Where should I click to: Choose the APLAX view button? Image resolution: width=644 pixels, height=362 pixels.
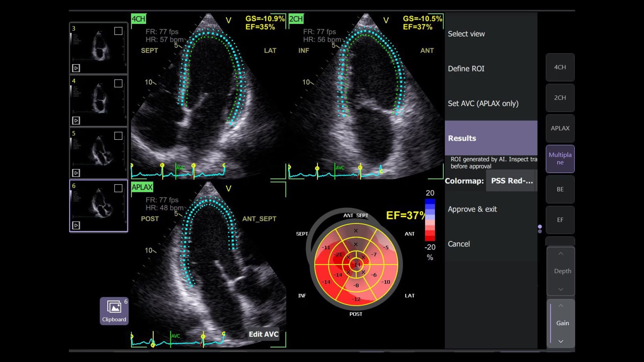[560, 128]
